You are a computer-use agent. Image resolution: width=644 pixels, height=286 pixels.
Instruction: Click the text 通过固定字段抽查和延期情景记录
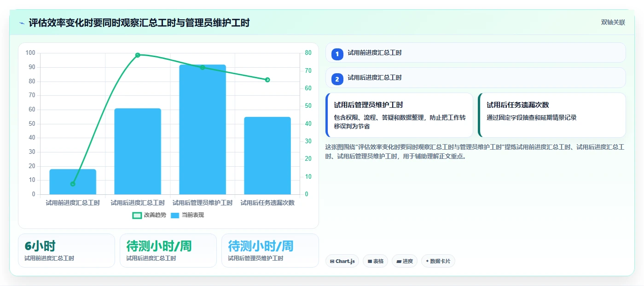(532, 117)
